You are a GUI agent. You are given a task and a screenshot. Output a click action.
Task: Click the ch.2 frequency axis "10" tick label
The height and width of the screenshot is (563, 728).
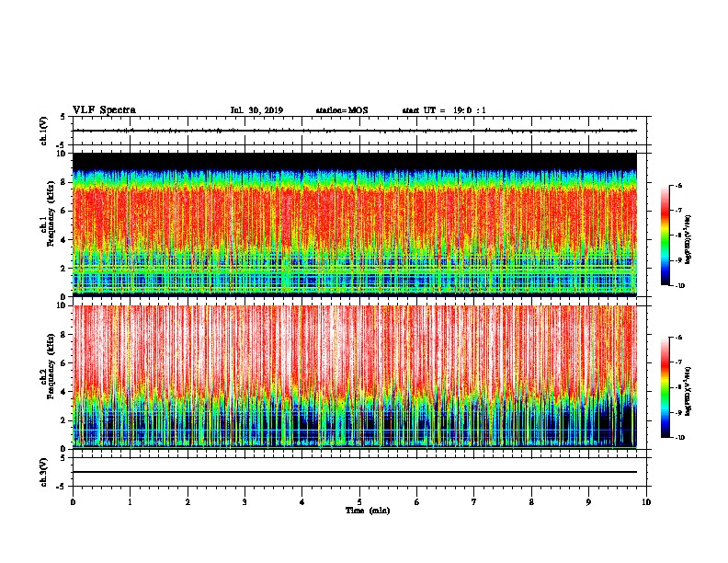point(61,305)
